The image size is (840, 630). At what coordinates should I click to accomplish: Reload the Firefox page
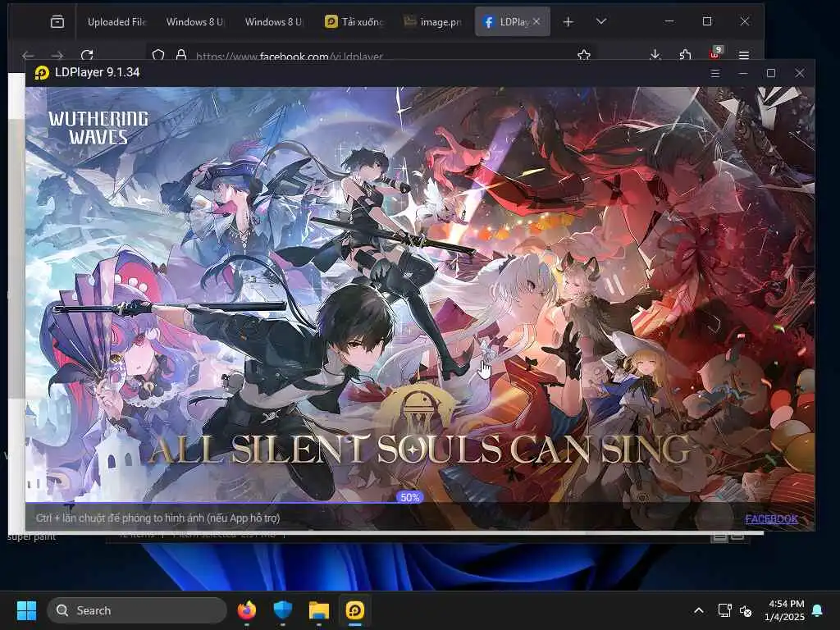pyautogui.click(x=87, y=55)
